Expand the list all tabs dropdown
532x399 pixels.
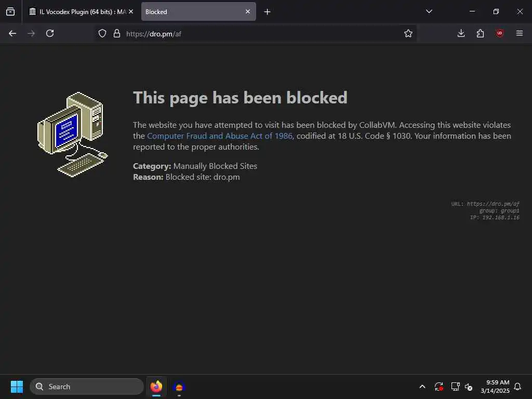click(429, 11)
